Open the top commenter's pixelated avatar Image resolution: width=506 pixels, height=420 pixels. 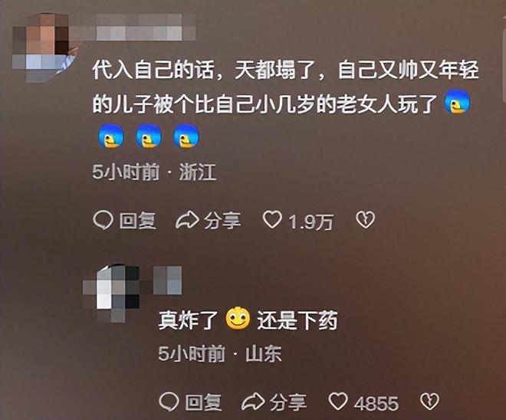point(44,48)
